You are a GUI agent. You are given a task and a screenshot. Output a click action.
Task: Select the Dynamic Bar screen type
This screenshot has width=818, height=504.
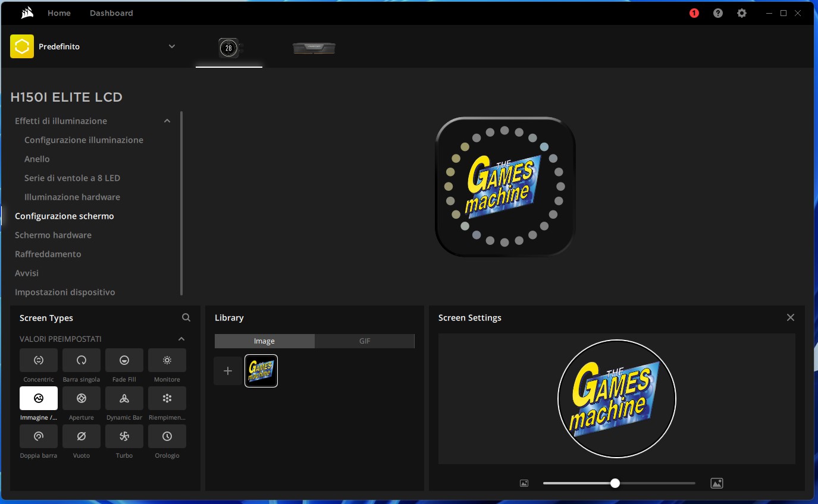point(124,398)
